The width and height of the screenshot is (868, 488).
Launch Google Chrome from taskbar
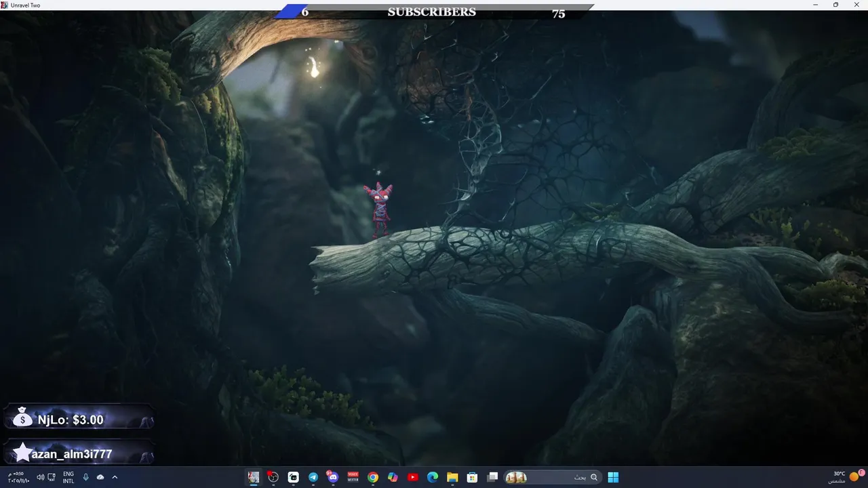tap(373, 477)
